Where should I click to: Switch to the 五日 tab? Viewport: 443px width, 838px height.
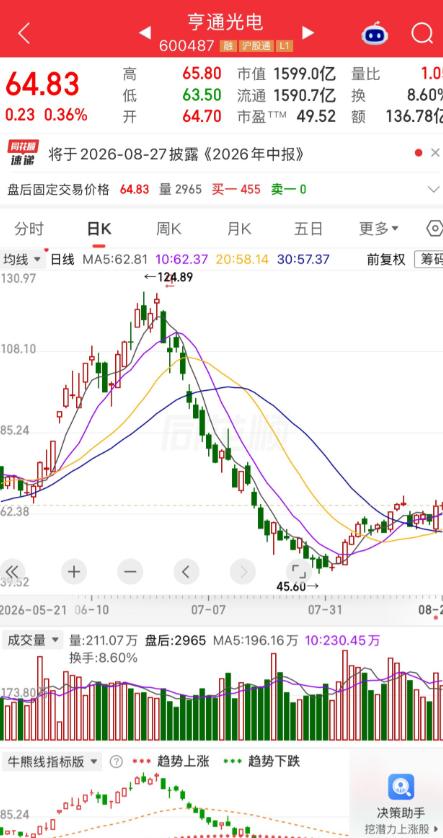pos(308,229)
